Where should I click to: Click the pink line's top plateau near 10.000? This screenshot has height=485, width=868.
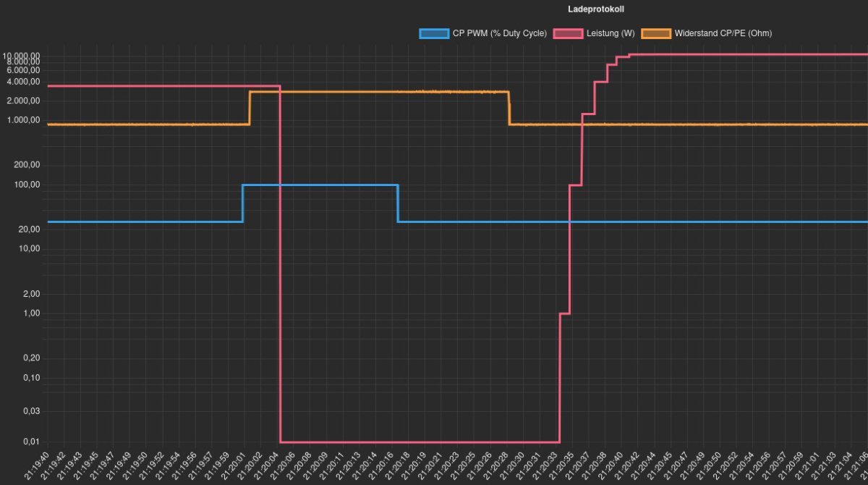click(x=745, y=54)
